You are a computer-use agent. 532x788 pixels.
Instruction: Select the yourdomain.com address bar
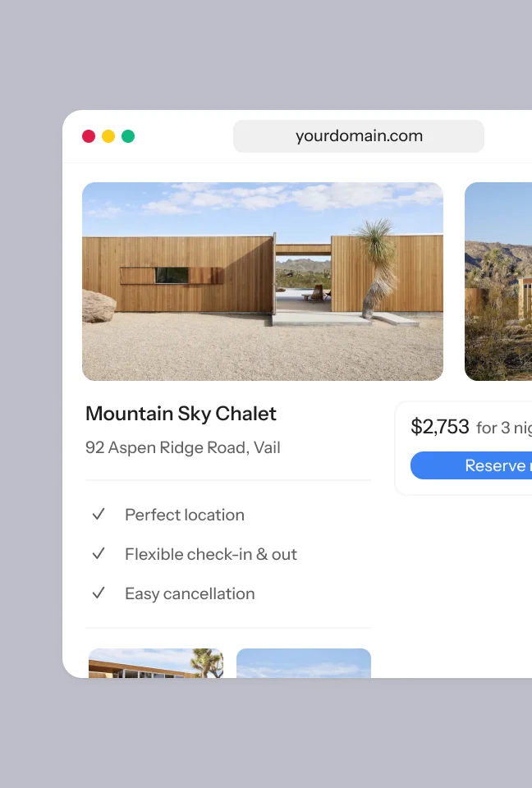tap(359, 136)
